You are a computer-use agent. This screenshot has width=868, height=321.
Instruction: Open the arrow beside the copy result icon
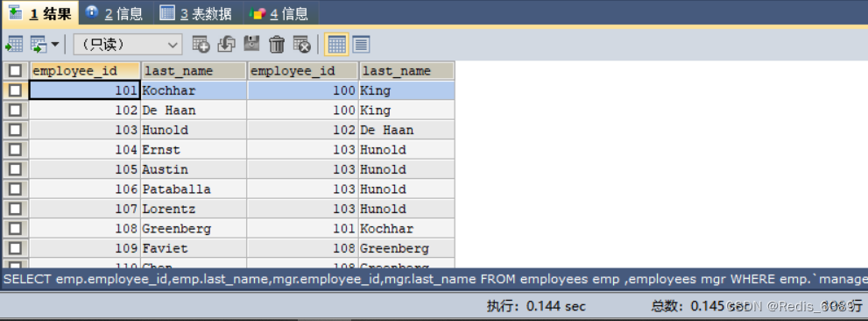coord(55,45)
